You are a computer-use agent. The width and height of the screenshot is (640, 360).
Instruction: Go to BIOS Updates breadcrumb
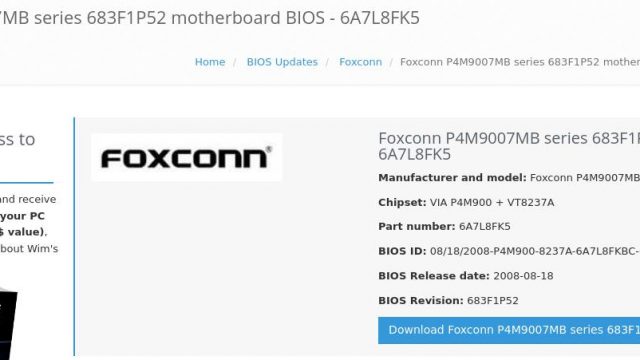[282, 62]
